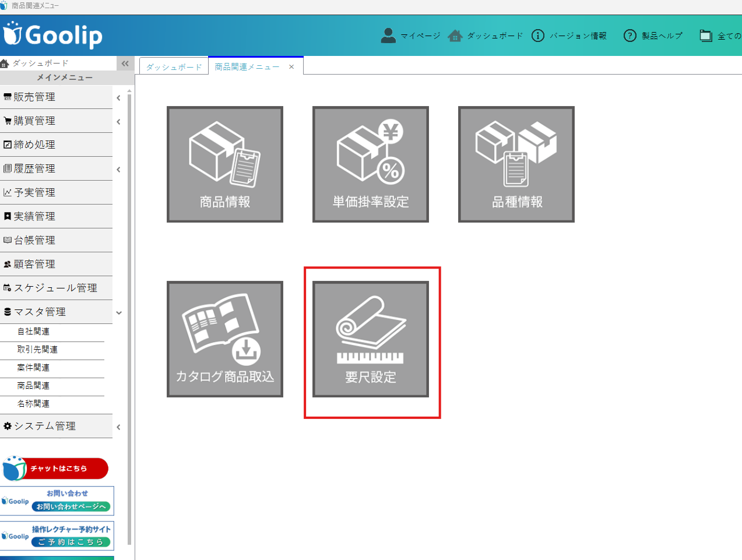Viewport: 742px width, 560px height.
Task: Click the sidebar ダッシュボード home link
Action: (35, 63)
